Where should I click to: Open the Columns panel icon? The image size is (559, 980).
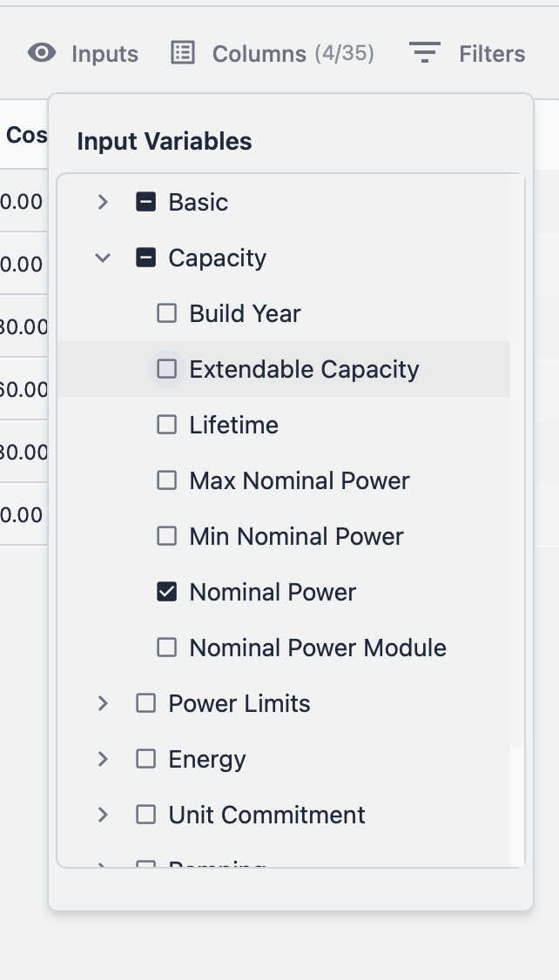[183, 53]
